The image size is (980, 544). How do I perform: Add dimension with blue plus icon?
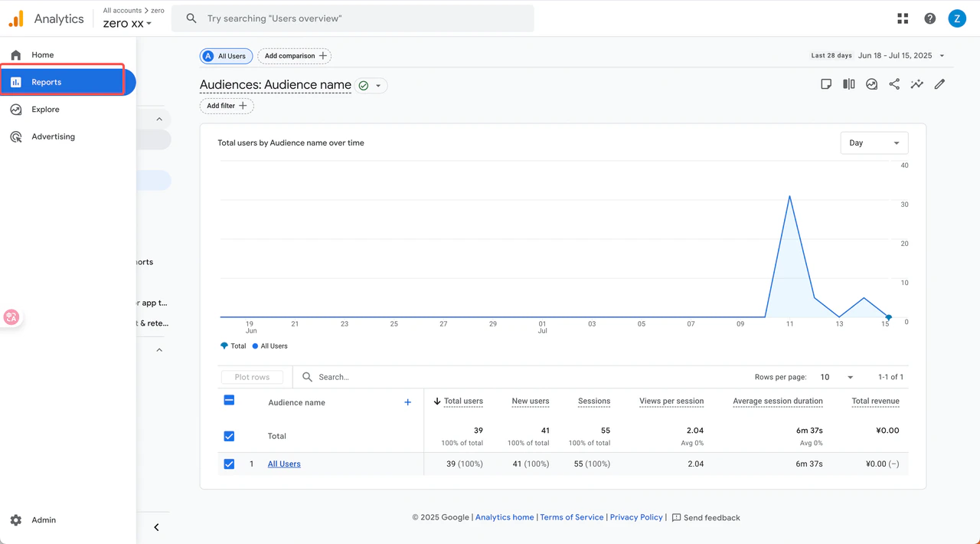[x=407, y=402]
